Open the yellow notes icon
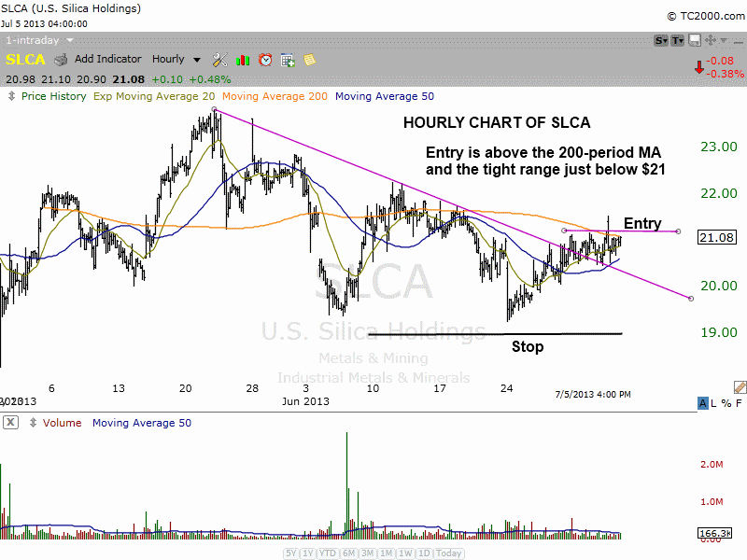747x560 pixels. coord(310,60)
